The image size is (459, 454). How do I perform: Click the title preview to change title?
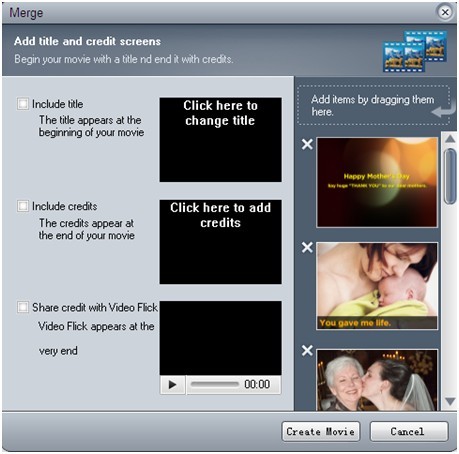220,140
